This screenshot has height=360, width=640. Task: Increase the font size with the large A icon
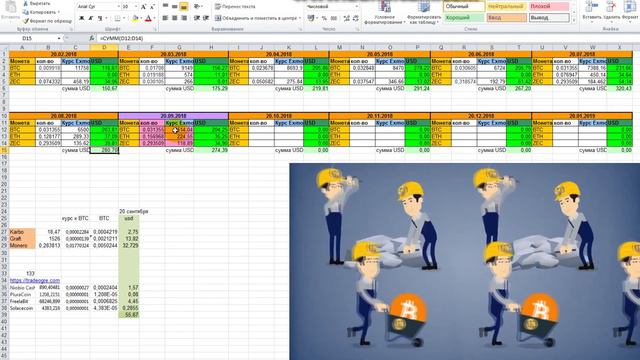click(x=143, y=7)
